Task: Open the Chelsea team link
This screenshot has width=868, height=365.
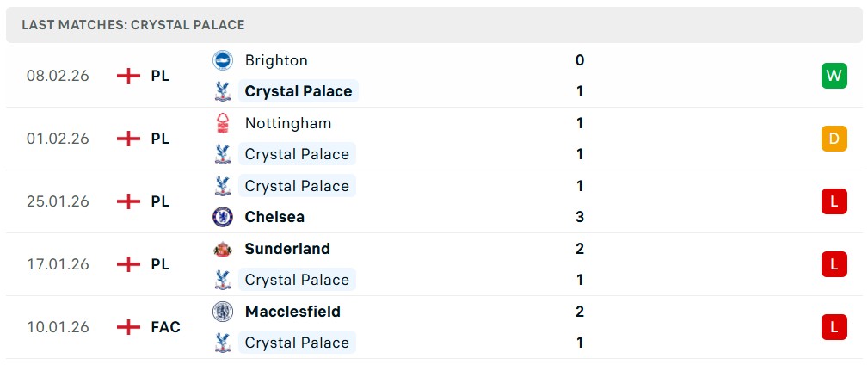Action: tap(274, 217)
